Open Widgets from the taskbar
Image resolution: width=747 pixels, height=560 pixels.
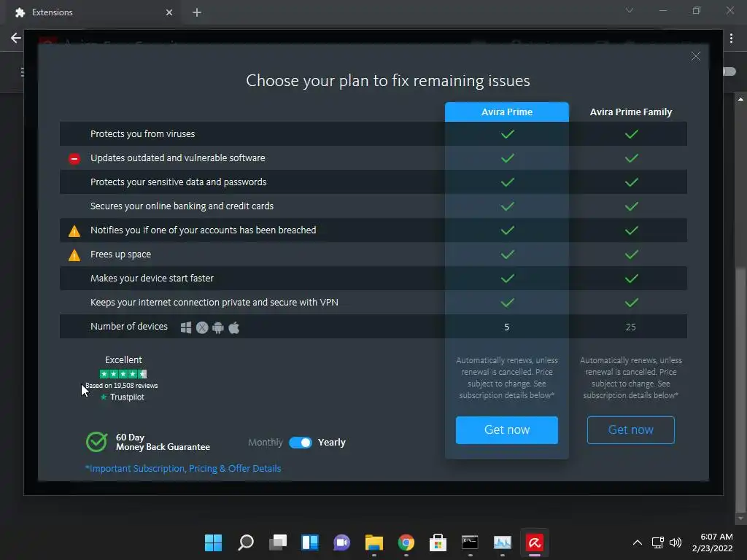(309, 542)
